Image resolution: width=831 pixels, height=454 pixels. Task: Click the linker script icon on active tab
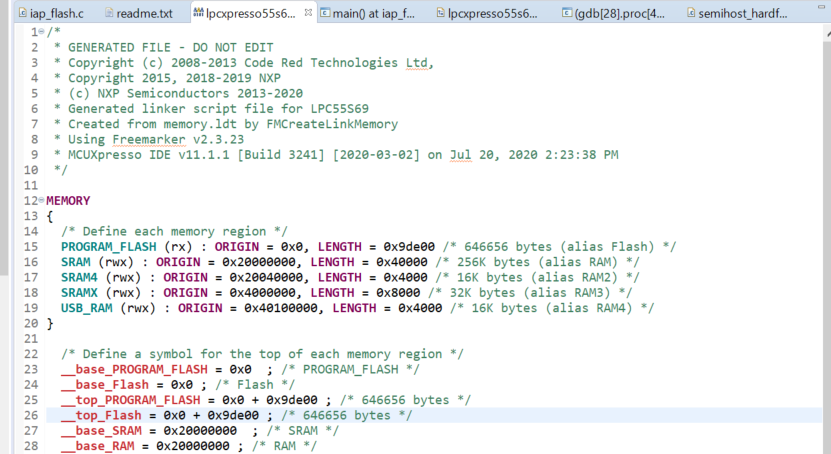pyautogui.click(x=198, y=12)
